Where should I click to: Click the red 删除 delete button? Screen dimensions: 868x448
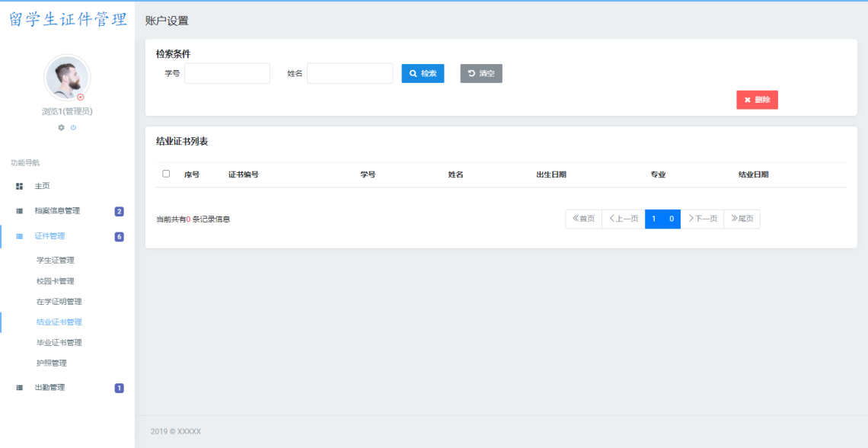(x=757, y=99)
